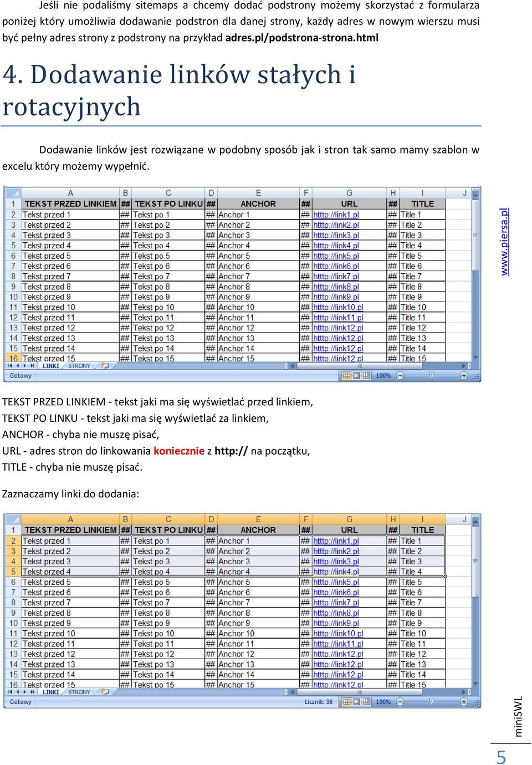This screenshot has height=765, width=532.
Task: Switch to Page Layout view in lower spreadsheet
Action: click(356, 702)
